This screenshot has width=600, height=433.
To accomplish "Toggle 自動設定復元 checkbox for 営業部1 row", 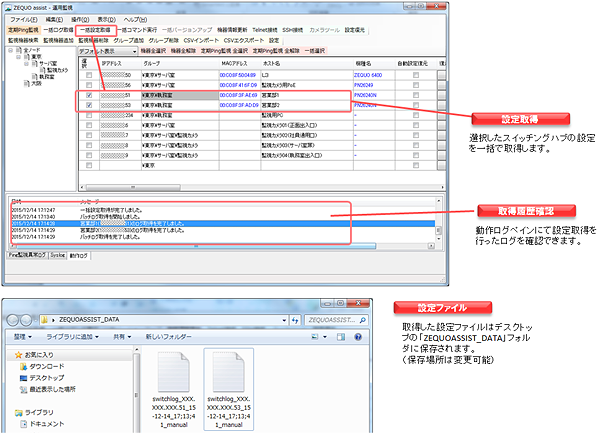I will point(416,95).
